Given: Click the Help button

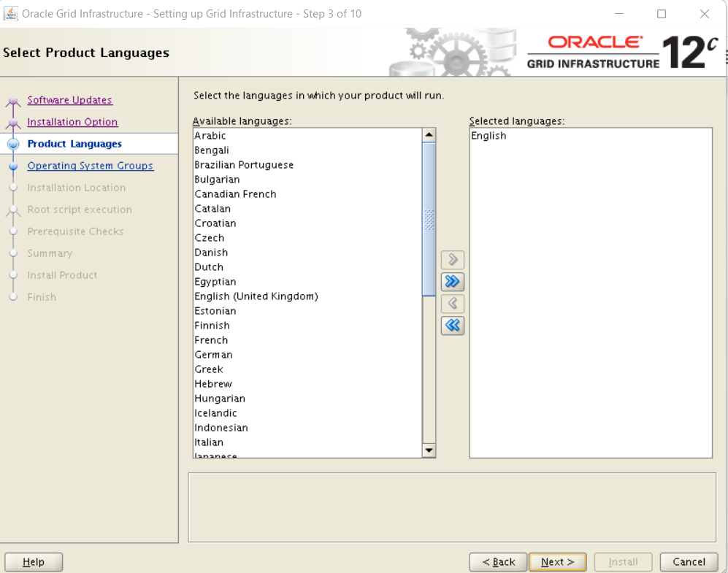Looking at the screenshot, I should pos(34,562).
